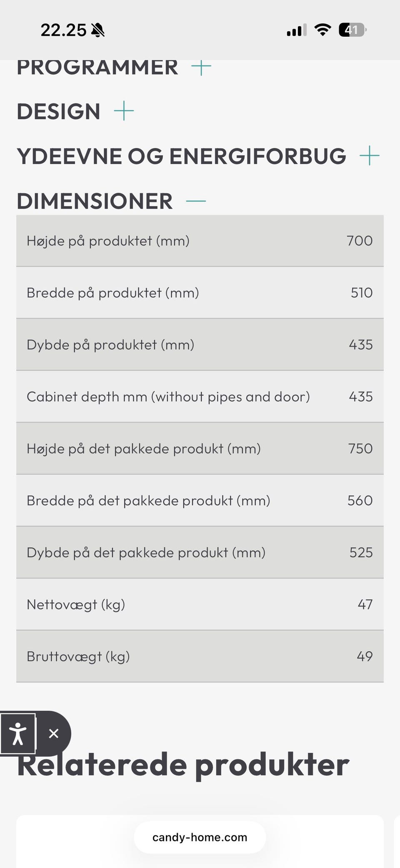Open the accessibility options icon

point(18,733)
